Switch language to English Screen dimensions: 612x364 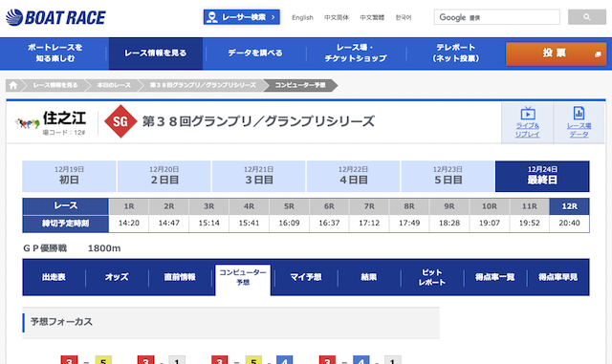pyautogui.click(x=302, y=17)
